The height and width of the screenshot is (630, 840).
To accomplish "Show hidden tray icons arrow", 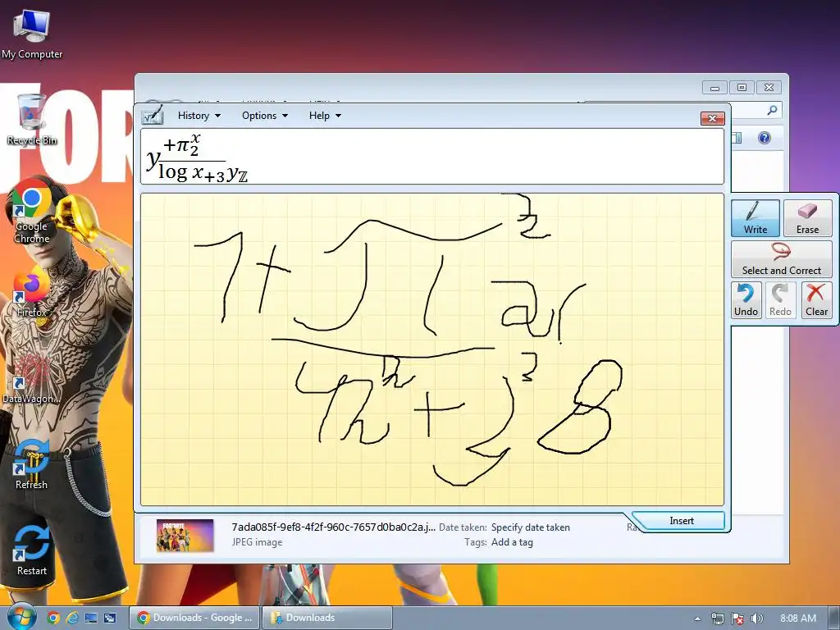I will [697, 619].
